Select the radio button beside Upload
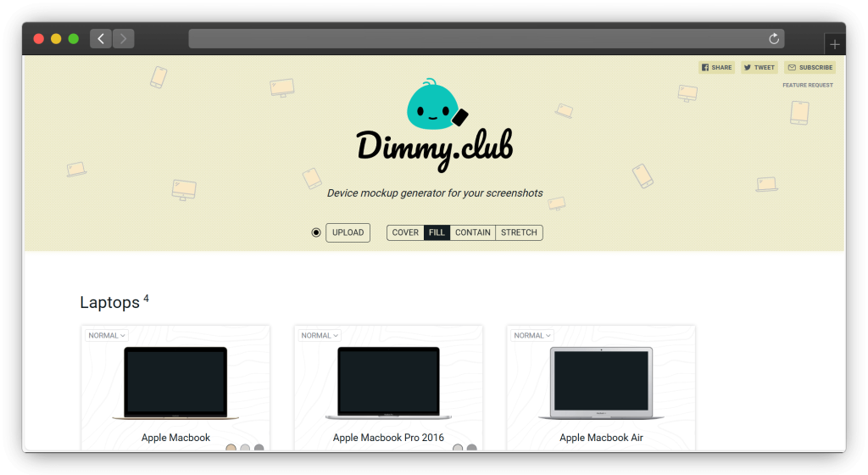Screen dimensions: 868x475 (316, 232)
